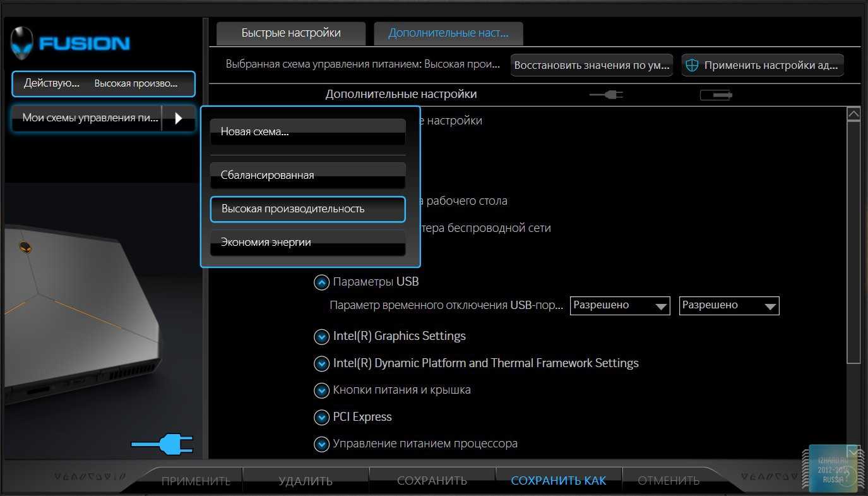This screenshot has height=496, width=868.
Task: Select Сбалансированная power scheme from menu
Action: click(307, 175)
